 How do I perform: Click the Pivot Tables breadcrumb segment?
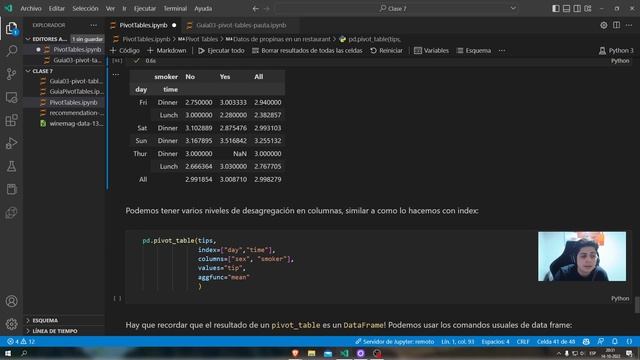click(198, 39)
